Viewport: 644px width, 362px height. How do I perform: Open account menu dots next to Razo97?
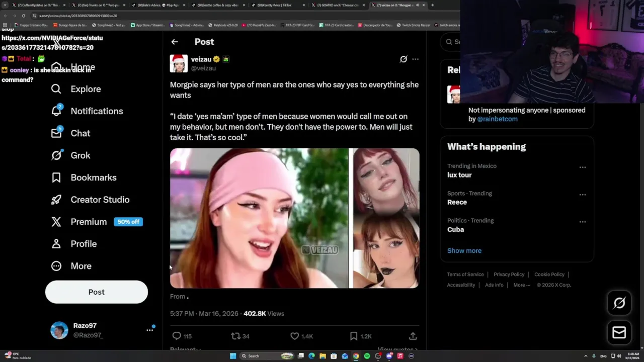pyautogui.click(x=149, y=330)
